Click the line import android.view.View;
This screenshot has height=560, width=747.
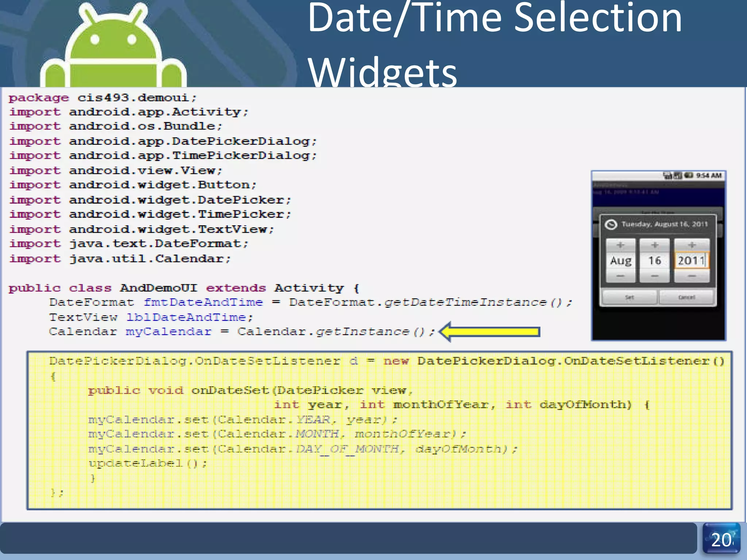click(116, 170)
